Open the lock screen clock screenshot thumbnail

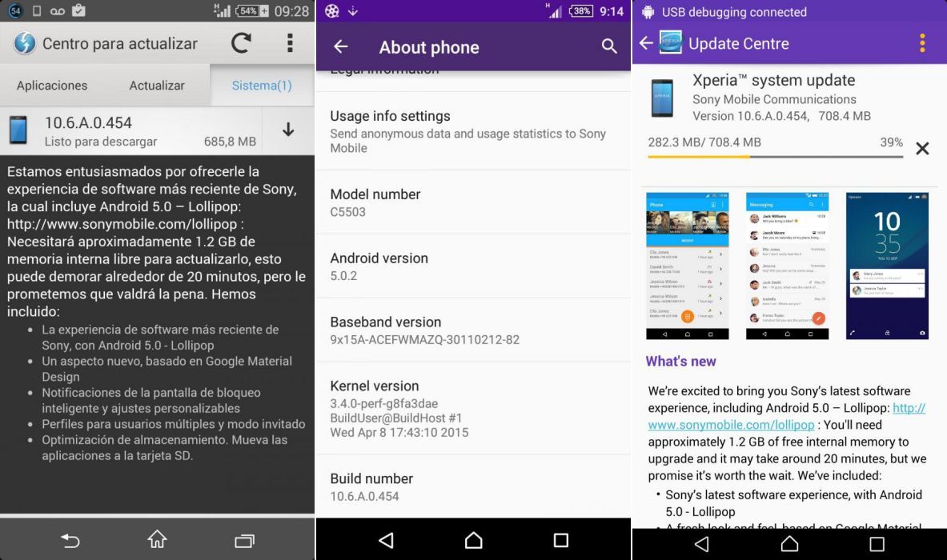tap(887, 266)
